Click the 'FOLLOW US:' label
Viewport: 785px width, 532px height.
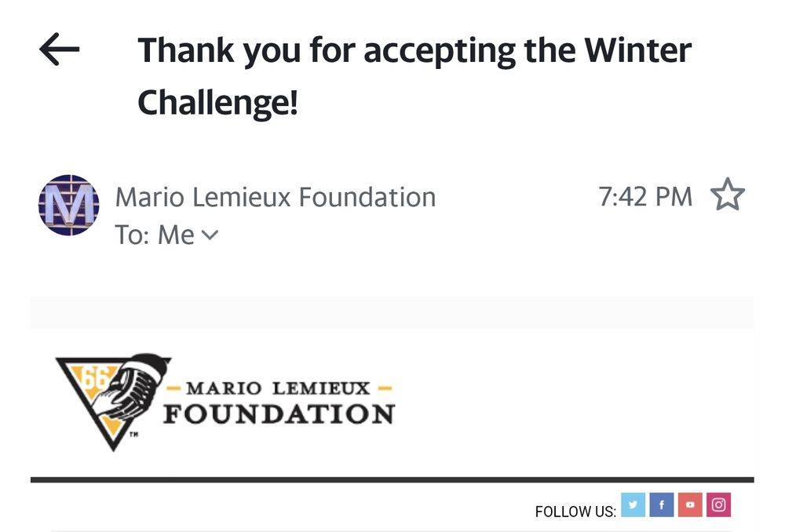[x=575, y=512]
